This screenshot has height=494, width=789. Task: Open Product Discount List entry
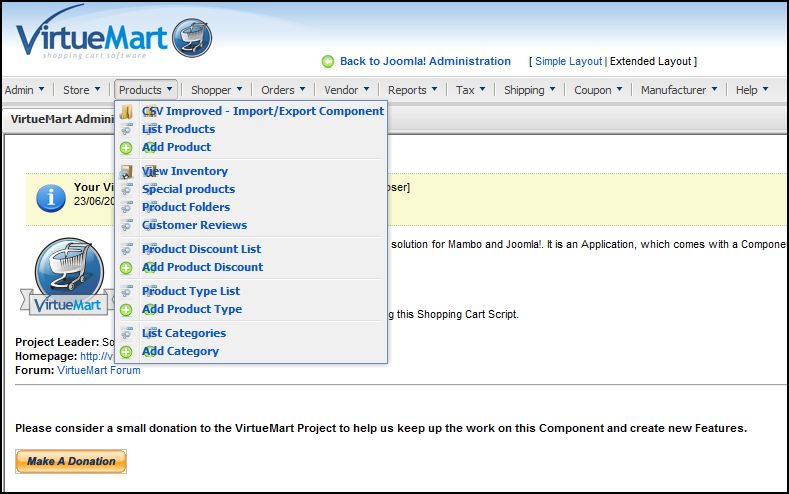click(x=201, y=249)
